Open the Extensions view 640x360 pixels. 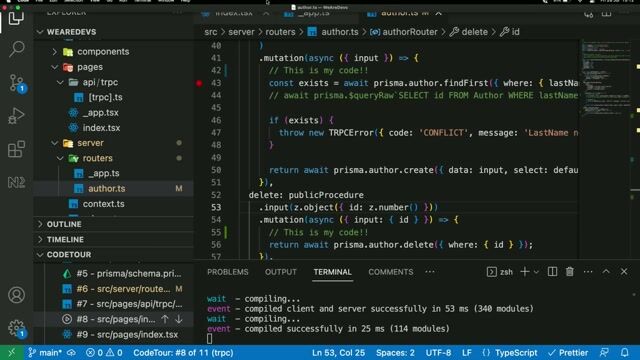(16, 149)
